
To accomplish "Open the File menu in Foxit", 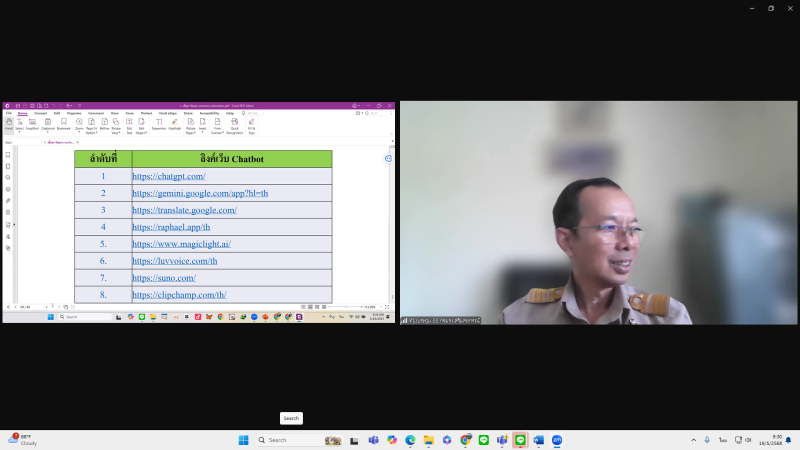I will point(9,113).
